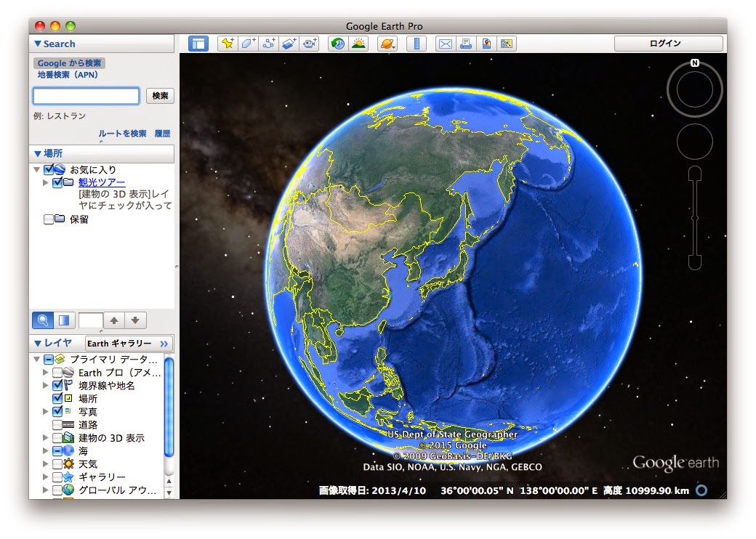Image resolution: width=756 pixels, height=539 pixels.
Task: Click the look-around compass ring
Action: click(x=695, y=89)
